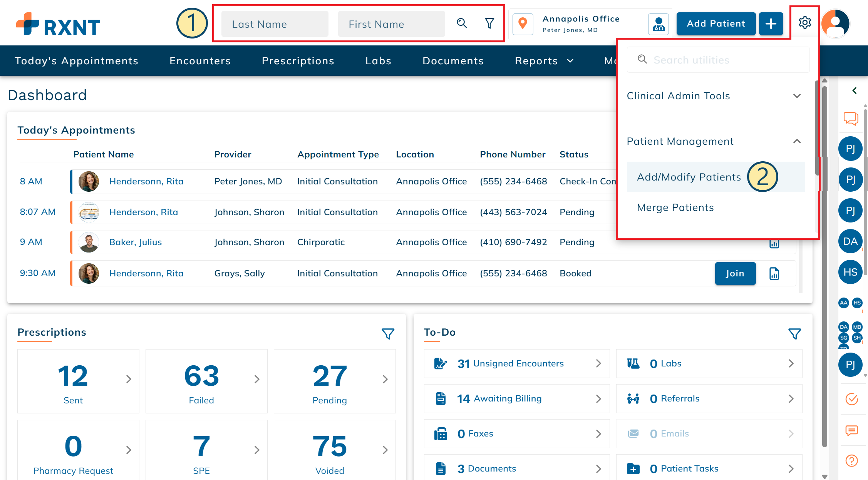Open the chat bubbles sidebar icon
Image resolution: width=868 pixels, height=480 pixels.
click(851, 118)
